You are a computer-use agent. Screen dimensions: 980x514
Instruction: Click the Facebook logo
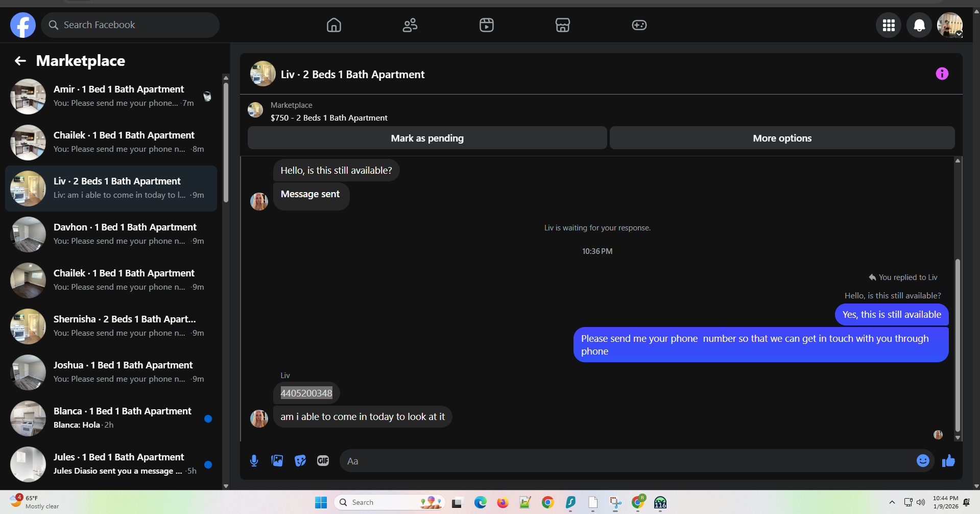23,25
